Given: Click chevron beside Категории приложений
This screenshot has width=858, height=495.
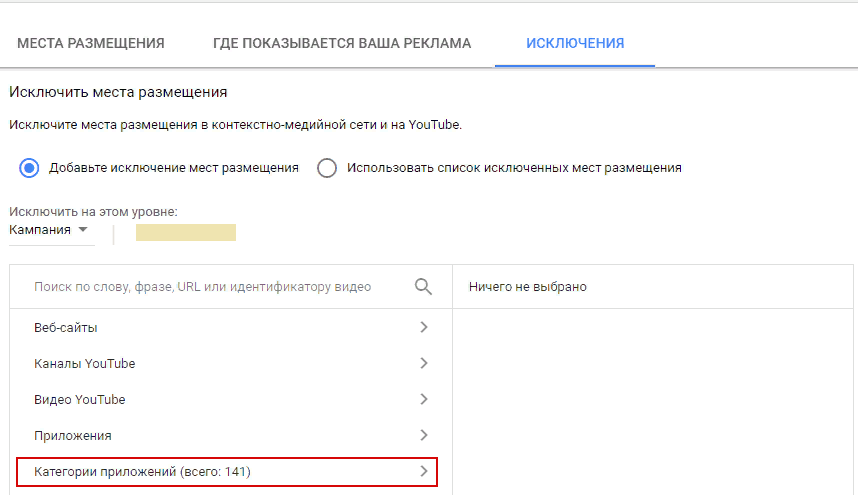Looking at the screenshot, I should click(x=424, y=471).
